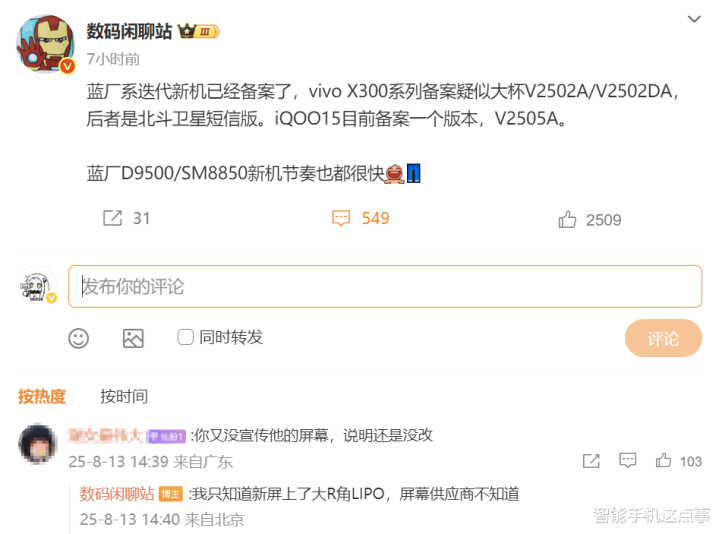Viewport: 719px width, 534px height.
Task: Reply to the first comment using its comment icon
Action: [x=627, y=460]
